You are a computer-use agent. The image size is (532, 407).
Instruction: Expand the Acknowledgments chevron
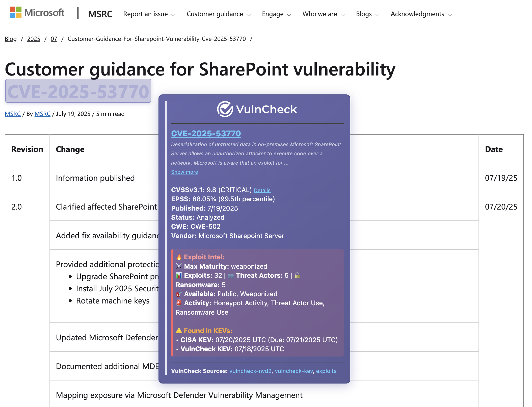click(450, 15)
